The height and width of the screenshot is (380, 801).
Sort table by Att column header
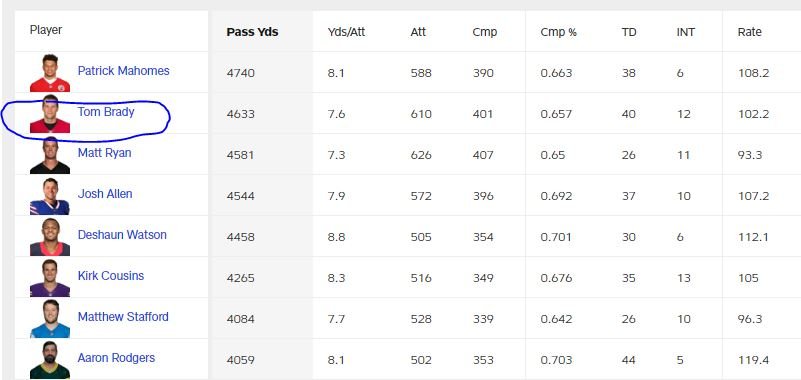pos(418,32)
